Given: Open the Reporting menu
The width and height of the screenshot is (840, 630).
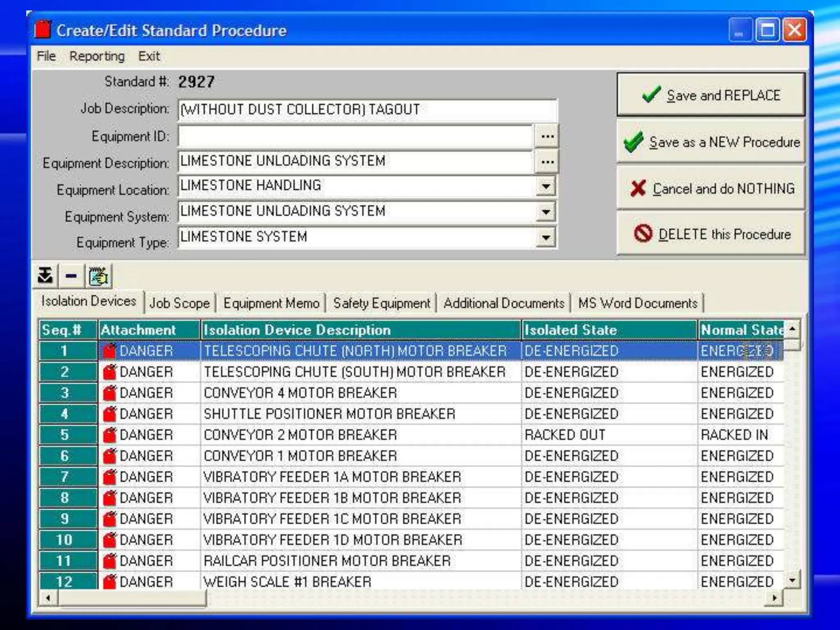Looking at the screenshot, I should click(x=97, y=56).
